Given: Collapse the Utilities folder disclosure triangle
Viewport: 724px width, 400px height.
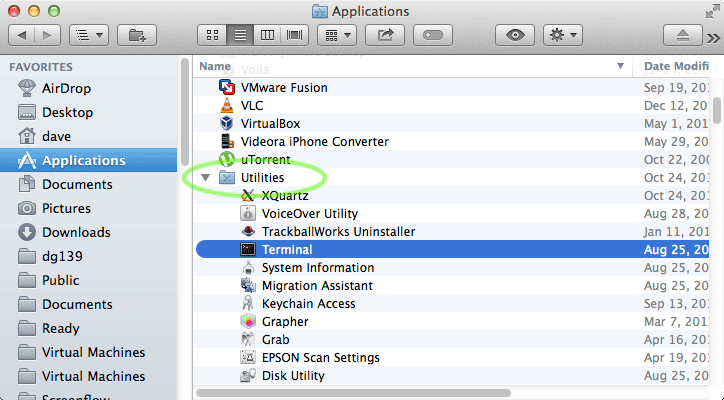Looking at the screenshot, I should pos(205,177).
